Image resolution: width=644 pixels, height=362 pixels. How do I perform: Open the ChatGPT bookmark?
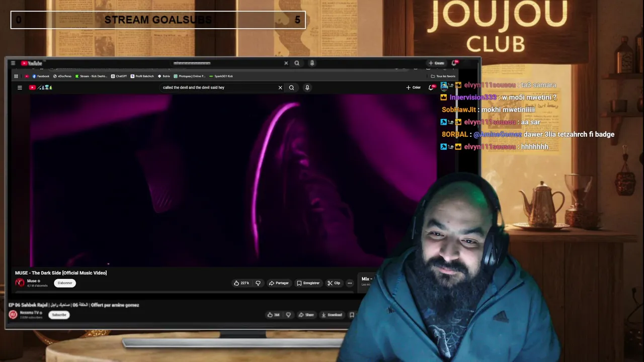coord(119,76)
